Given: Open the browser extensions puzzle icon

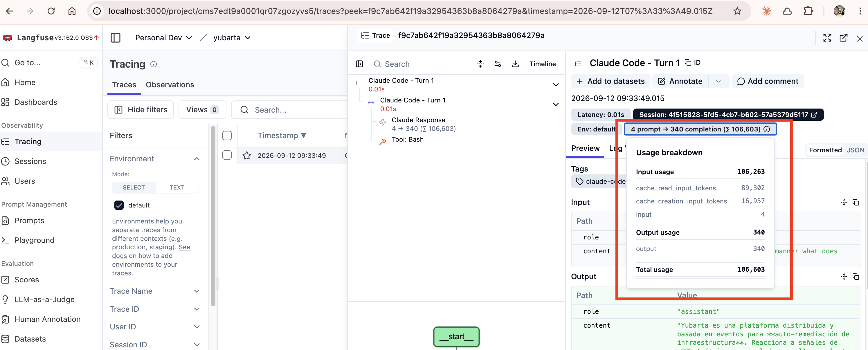Looking at the screenshot, I should pyautogui.click(x=808, y=11).
